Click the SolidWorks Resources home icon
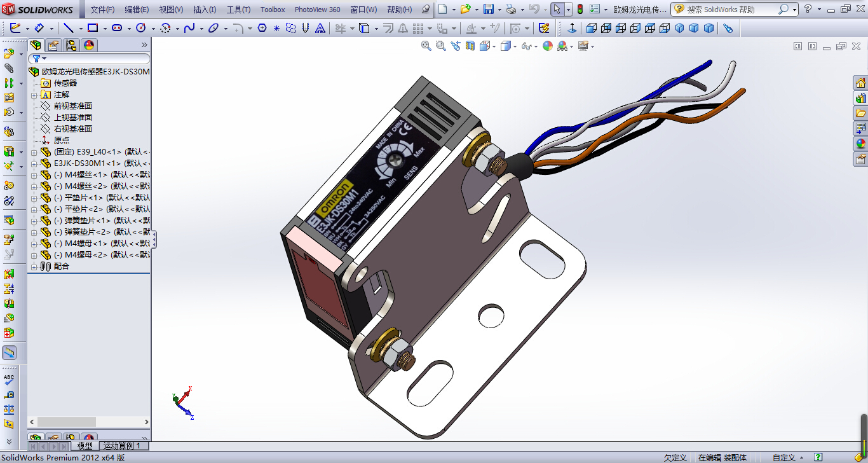This screenshot has width=868, height=463. coord(860,83)
